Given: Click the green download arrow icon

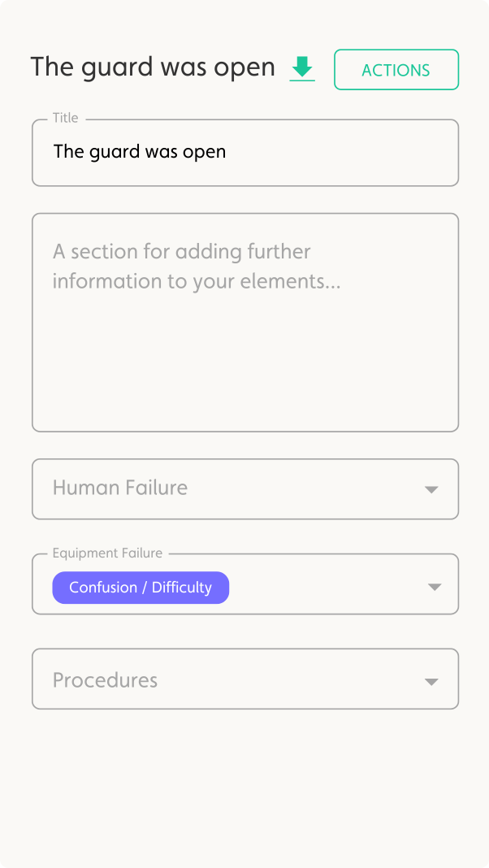Looking at the screenshot, I should [302, 67].
